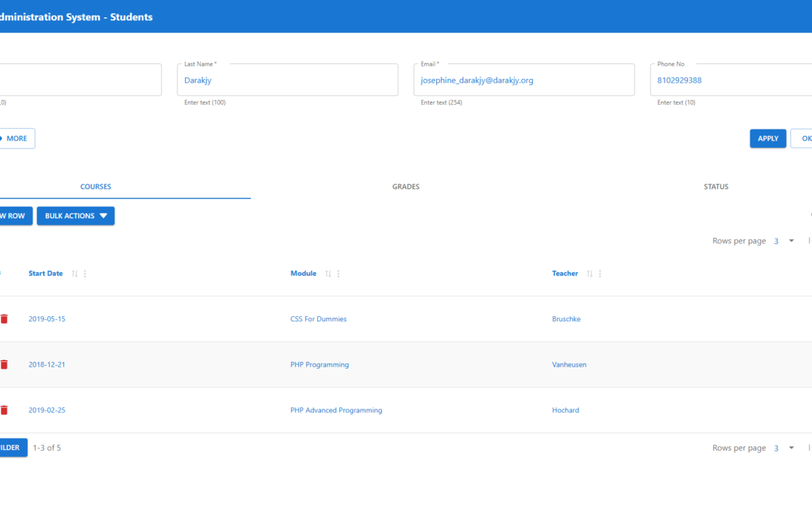The image size is (812, 508).
Task: Sort by Start Date column
Action: pyautogui.click(x=74, y=274)
